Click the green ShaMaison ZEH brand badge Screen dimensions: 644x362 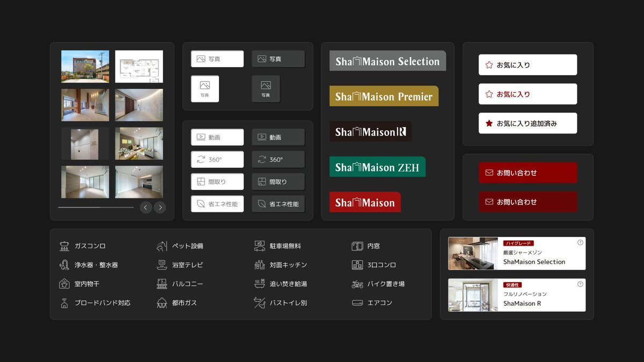point(377,167)
